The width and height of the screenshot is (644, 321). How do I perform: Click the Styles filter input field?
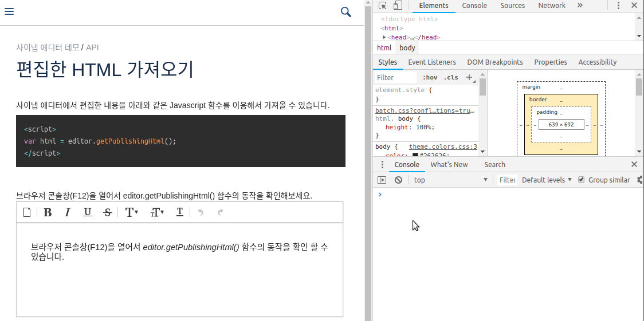[x=395, y=77]
